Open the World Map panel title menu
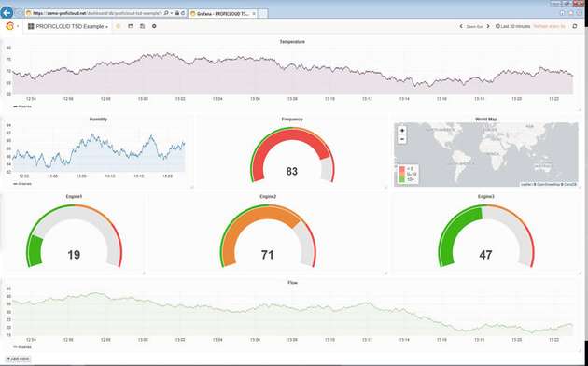 (486, 120)
